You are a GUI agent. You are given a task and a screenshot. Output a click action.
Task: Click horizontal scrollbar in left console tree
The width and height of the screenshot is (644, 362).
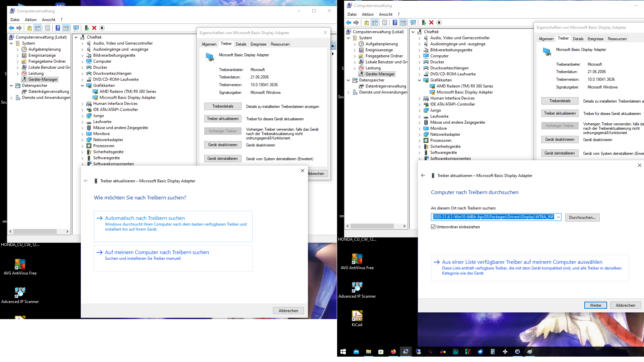click(35, 231)
